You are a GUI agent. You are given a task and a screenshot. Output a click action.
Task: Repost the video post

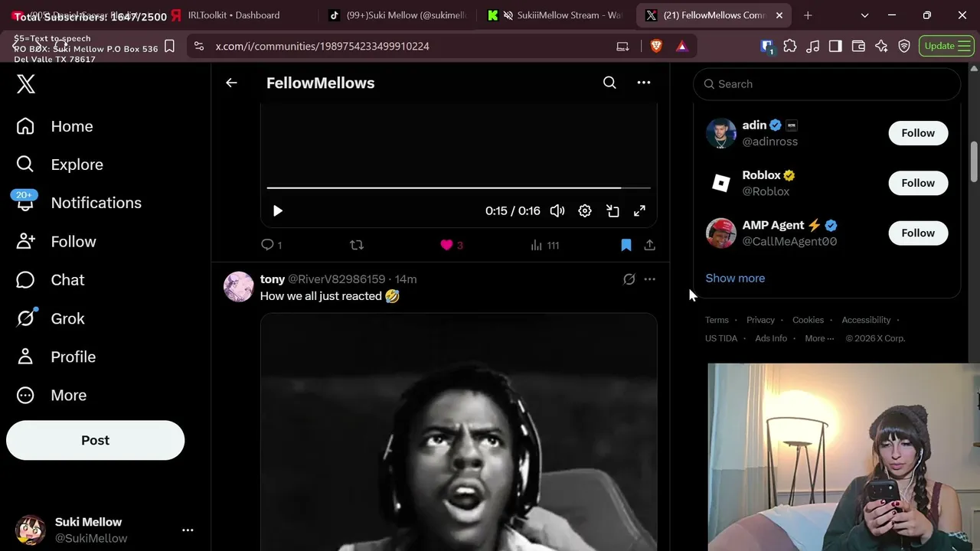click(357, 245)
